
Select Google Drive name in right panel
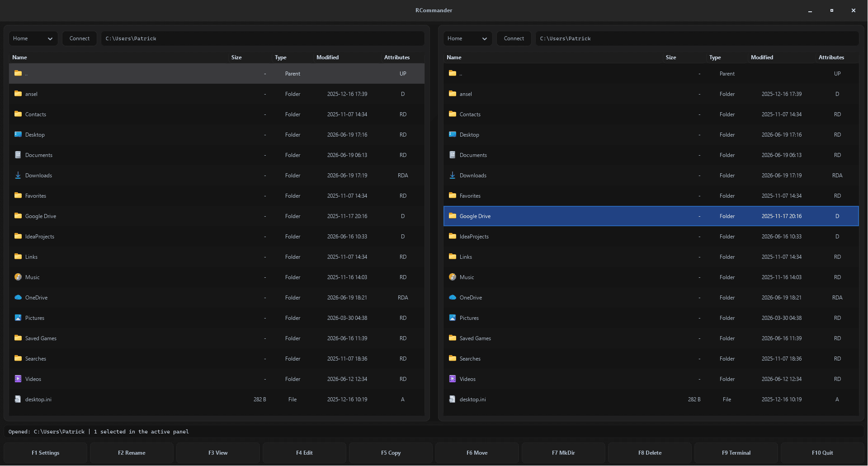[x=475, y=216]
